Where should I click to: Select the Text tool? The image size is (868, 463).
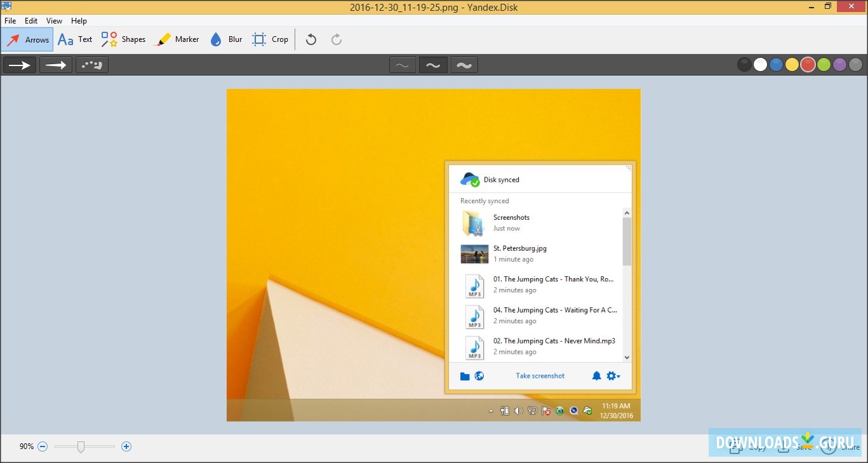[75, 39]
